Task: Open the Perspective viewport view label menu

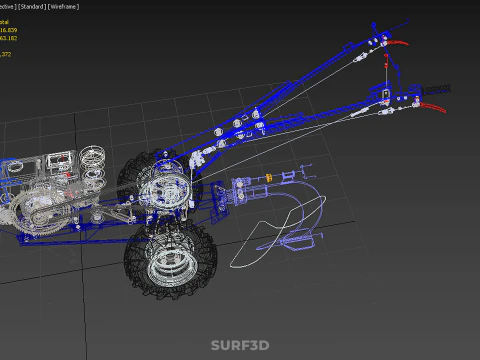Action: [7, 7]
